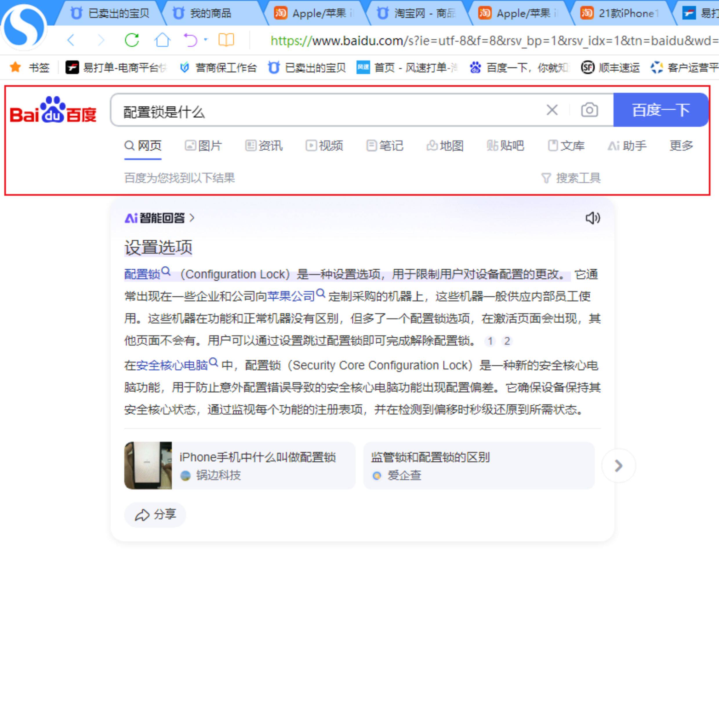Clear search box with X icon
The width and height of the screenshot is (719, 728).
click(552, 110)
